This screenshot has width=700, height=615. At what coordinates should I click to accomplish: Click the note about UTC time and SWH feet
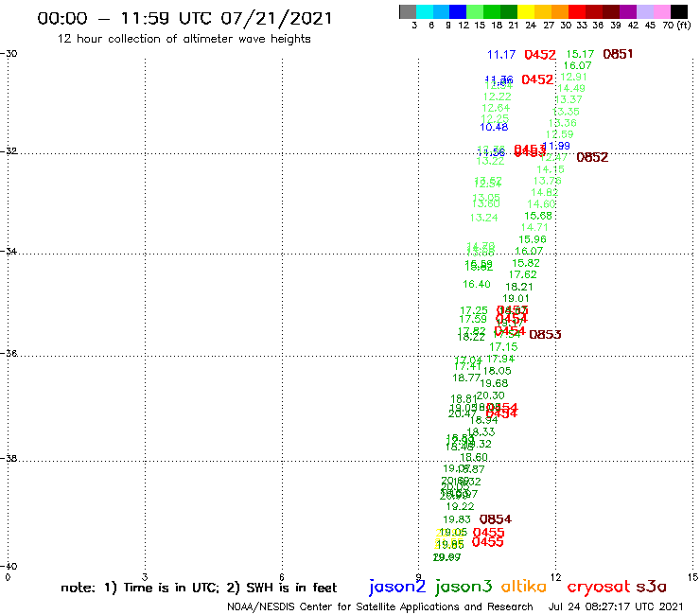(199, 588)
